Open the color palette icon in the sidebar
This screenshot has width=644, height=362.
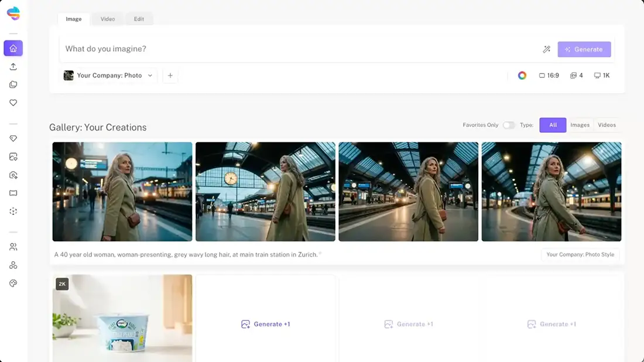(x=13, y=283)
